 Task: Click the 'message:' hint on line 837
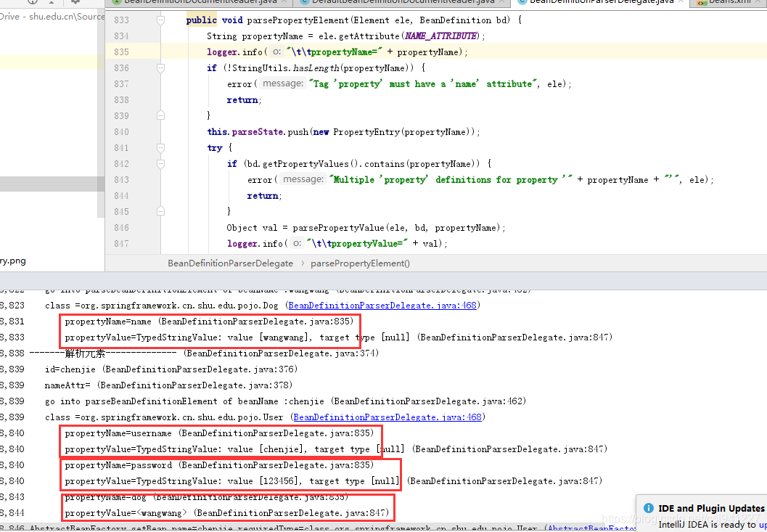[x=283, y=83]
